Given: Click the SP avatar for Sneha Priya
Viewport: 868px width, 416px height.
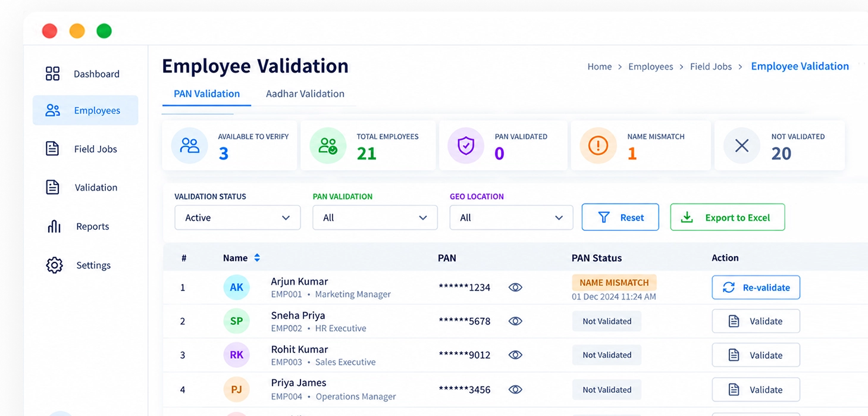Looking at the screenshot, I should click(x=237, y=321).
